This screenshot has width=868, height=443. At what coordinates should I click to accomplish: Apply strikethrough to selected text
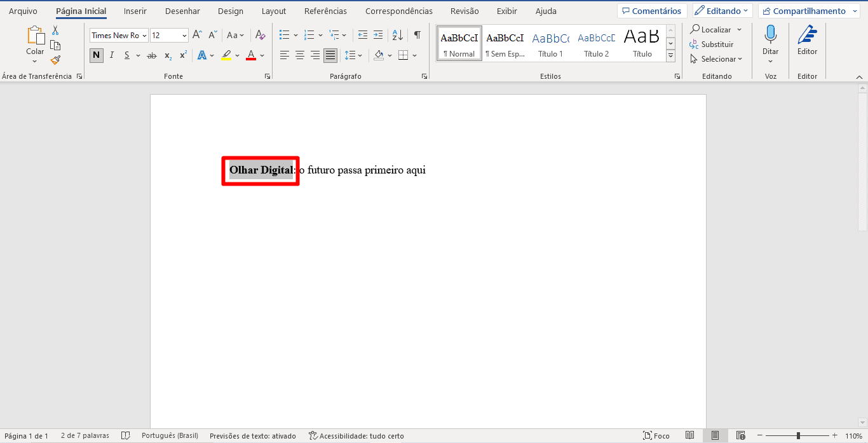coord(151,55)
